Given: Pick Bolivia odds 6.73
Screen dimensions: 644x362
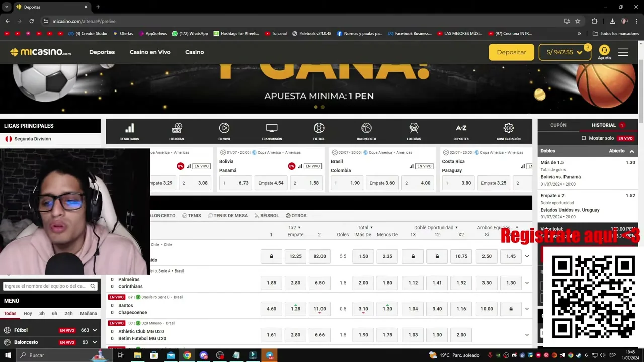Looking at the screenshot, I should (236, 183).
